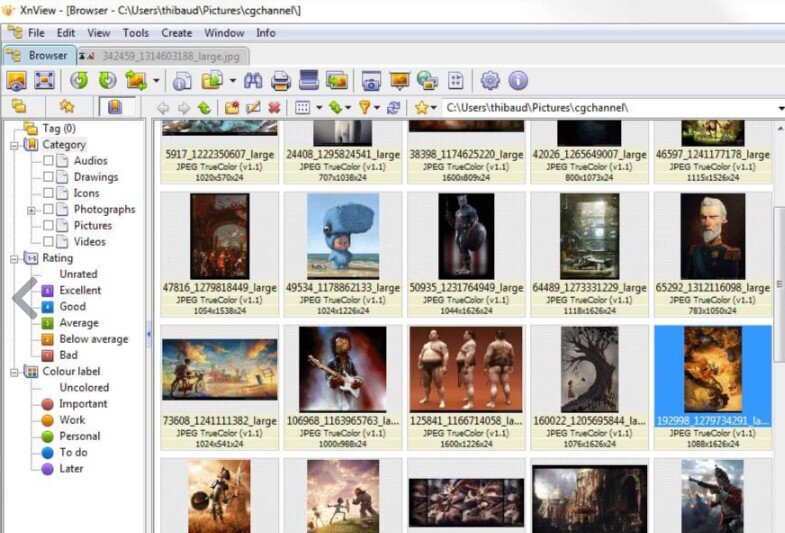
Task: Open the Edit menu
Action: click(x=66, y=33)
